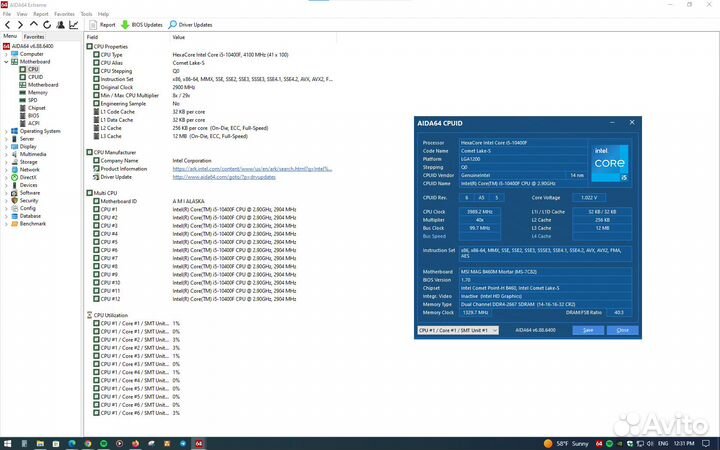Image resolution: width=720 pixels, height=450 pixels.
Task: Open the aida64.com Driver Update link
Action: pyautogui.click(x=224, y=177)
